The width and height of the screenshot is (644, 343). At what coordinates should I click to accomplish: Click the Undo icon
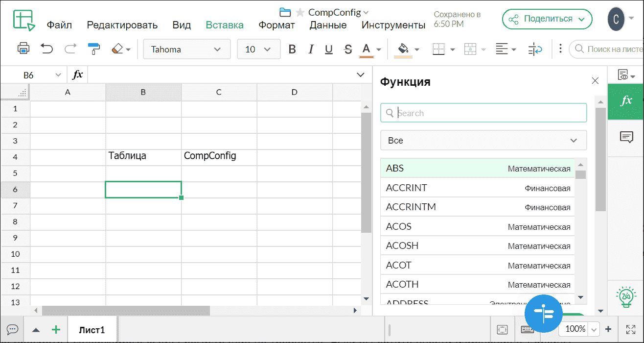46,49
